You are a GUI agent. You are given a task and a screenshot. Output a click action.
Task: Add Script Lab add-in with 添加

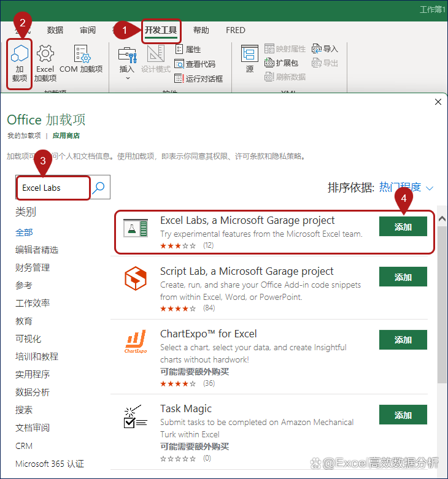[403, 277]
